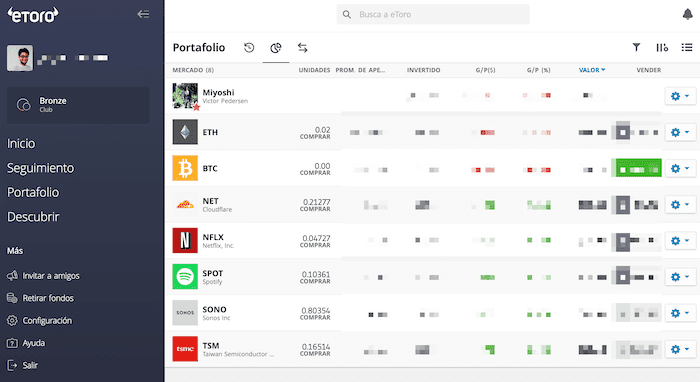Click COMPRAR under NFLX units
The height and width of the screenshot is (382, 700).
(x=315, y=245)
